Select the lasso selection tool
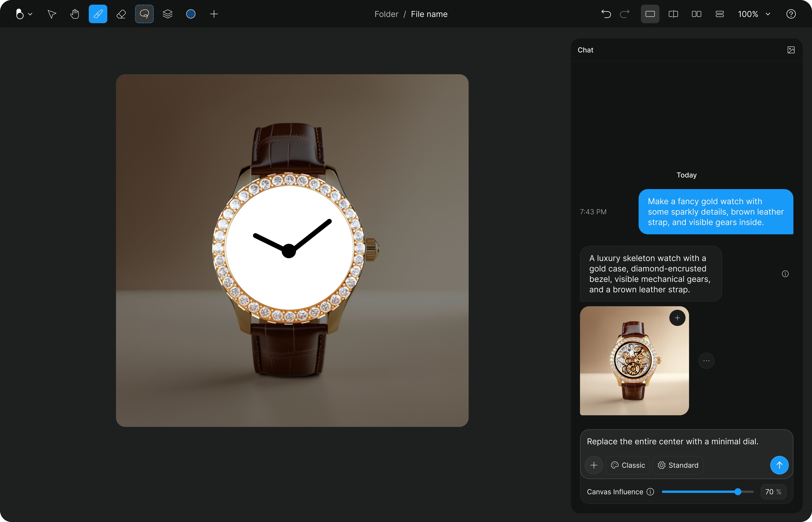812x522 pixels. tap(144, 14)
